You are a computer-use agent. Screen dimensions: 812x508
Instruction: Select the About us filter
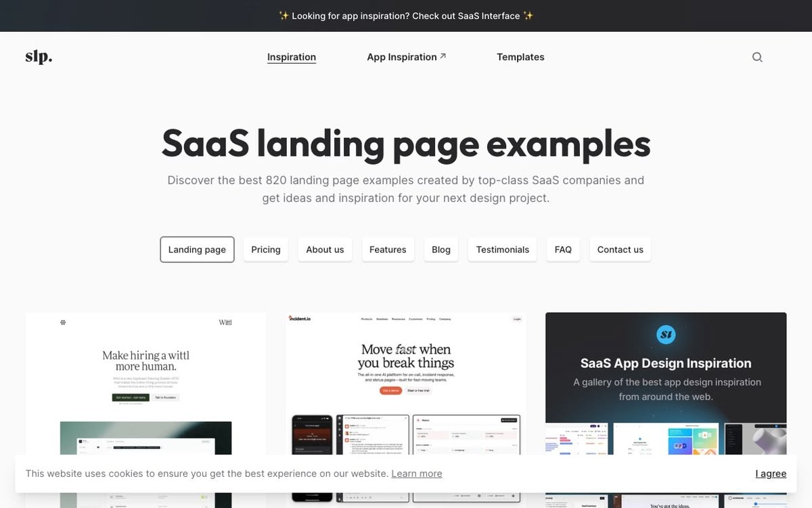(325, 249)
